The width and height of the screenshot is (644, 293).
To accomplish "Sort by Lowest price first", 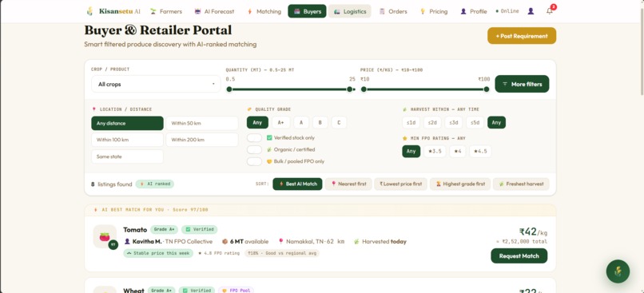I will click(400, 184).
